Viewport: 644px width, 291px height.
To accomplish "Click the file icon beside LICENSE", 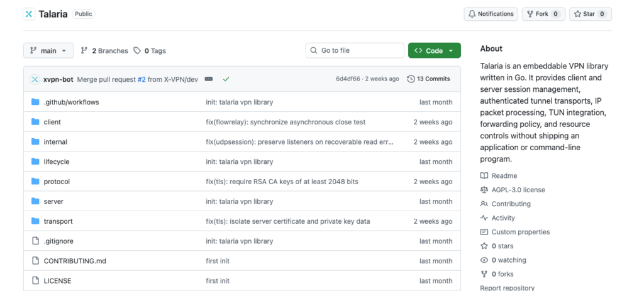I will [35, 281].
